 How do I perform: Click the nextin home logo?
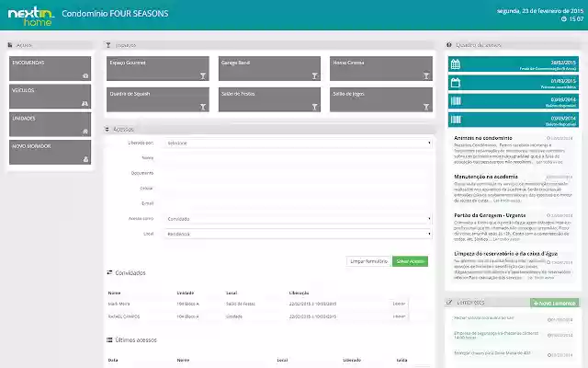pyautogui.click(x=30, y=16)
